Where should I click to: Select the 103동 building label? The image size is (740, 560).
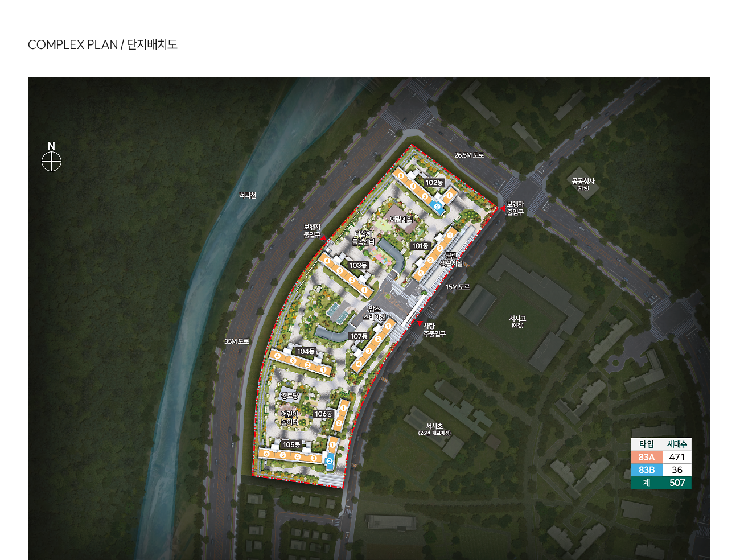pos(358,265)
